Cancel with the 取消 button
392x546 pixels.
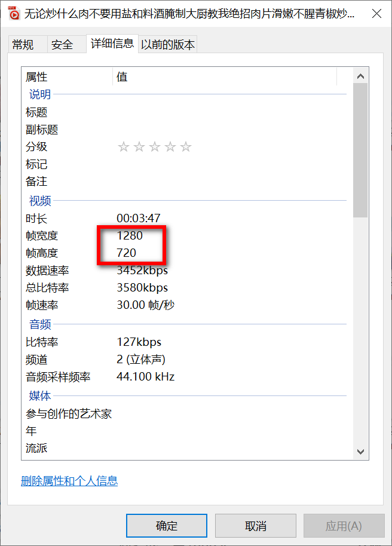[255, 526]
